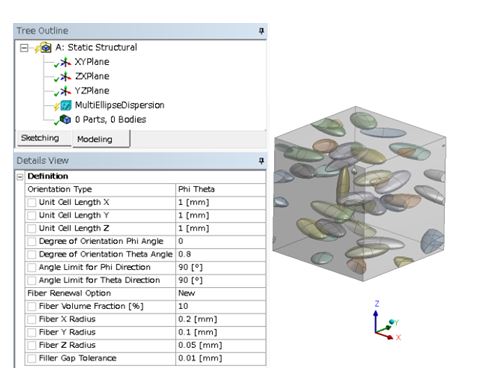This screenshot has width=495, height=384.
Task: Collapse the Definition section
Action: [x=20, y=176]
